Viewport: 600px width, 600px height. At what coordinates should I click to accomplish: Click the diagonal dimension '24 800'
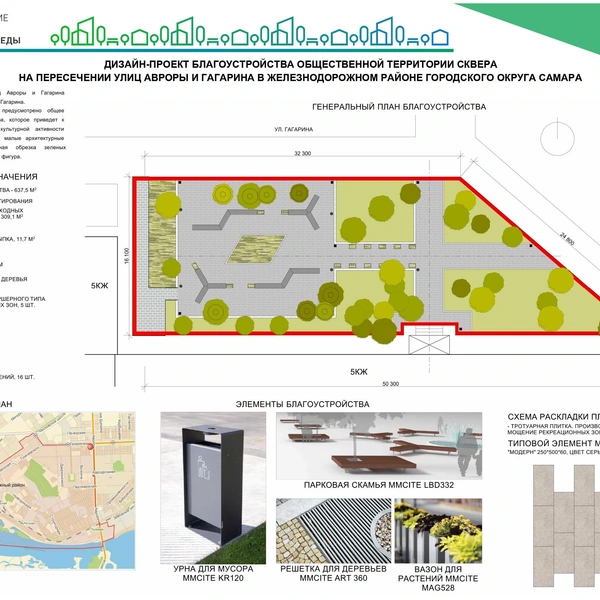pyautogui.click(x=567, y=239)
